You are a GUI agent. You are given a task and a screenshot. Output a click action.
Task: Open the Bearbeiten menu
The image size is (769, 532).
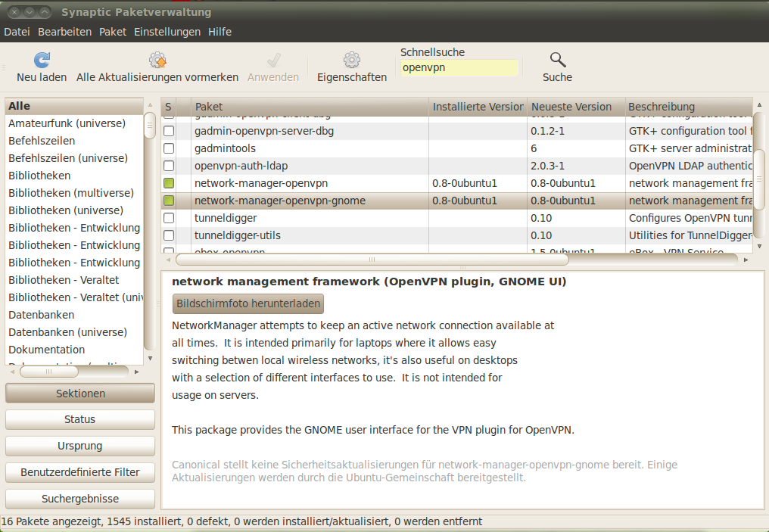(x=65, y=32)
